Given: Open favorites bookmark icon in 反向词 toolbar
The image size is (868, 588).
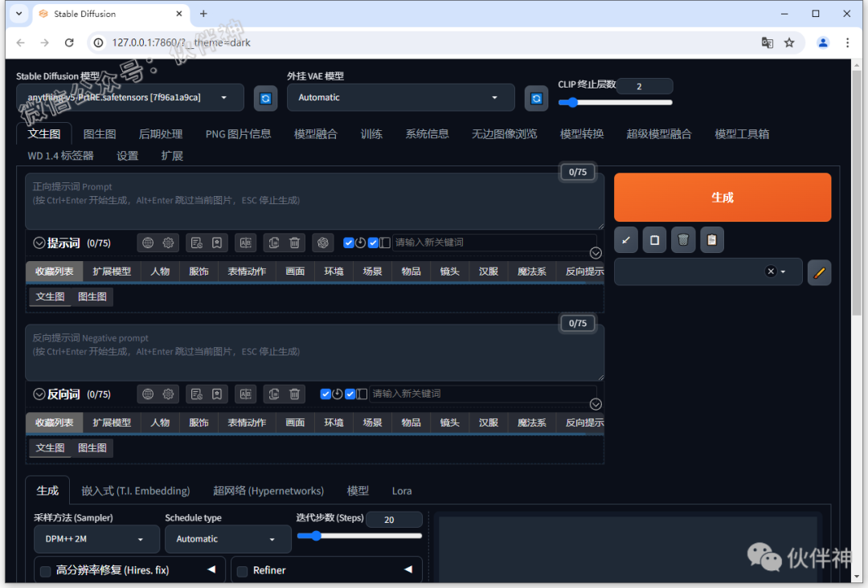Looking at the screenshot, I should pyautogui.click(x=217, y=394).
